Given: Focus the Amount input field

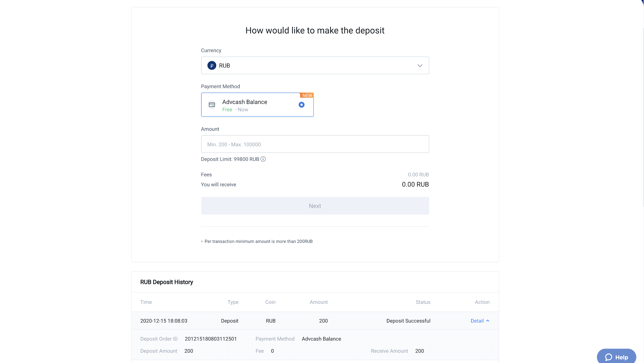Looking at the screenshot, I should [x=315, y=144].
